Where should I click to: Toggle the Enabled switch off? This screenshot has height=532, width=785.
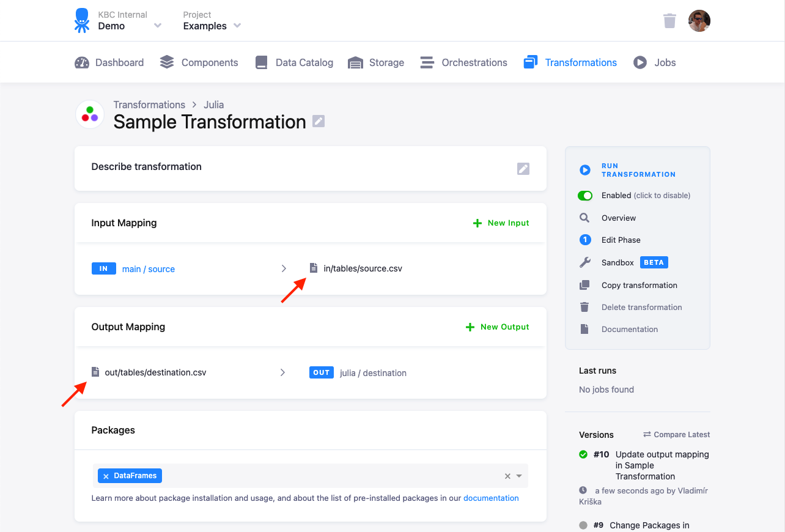[x=585, y=196]
